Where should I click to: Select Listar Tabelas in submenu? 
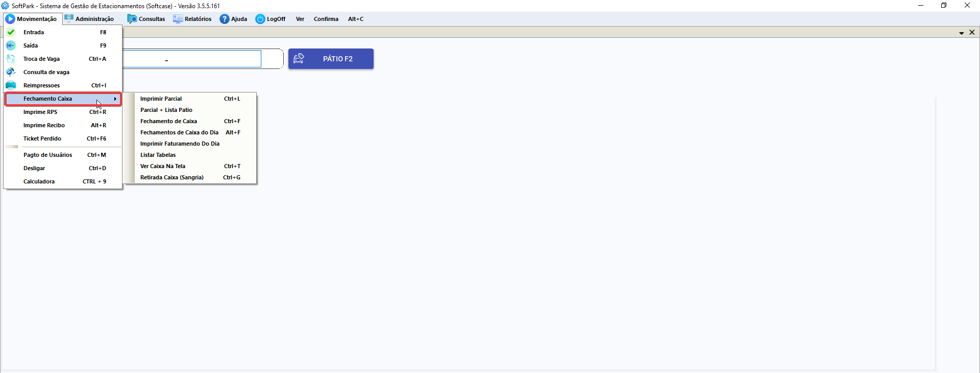(x=190, y=155)
